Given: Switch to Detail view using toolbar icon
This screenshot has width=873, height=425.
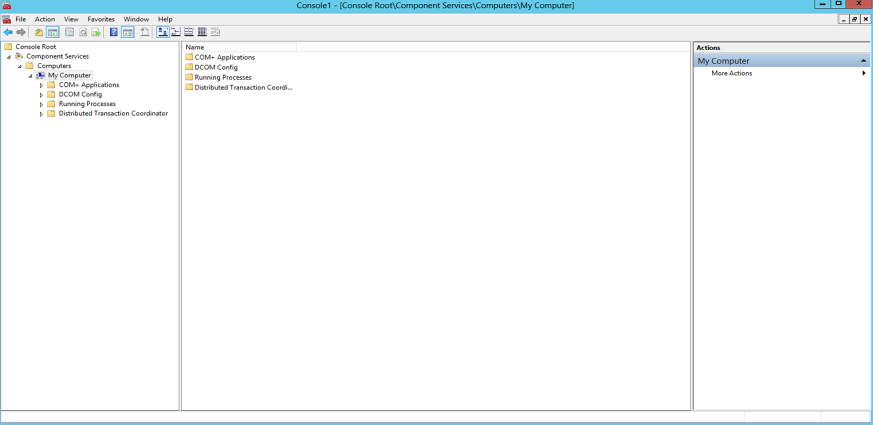Looking at the screenshot, I should [201, 32].
